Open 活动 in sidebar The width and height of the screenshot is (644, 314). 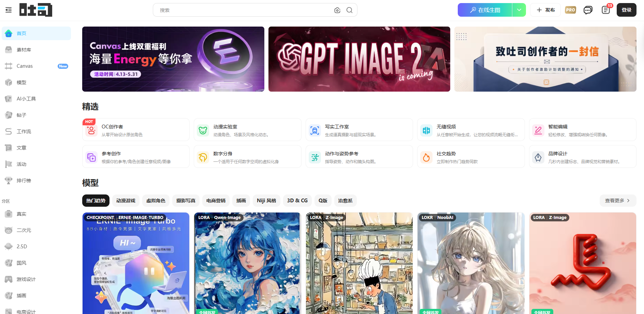36,164
